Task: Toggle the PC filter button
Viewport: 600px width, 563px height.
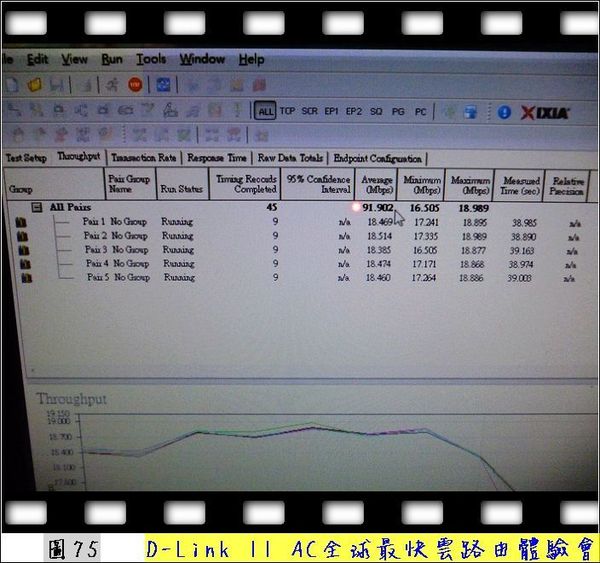Action: (420, 112)
